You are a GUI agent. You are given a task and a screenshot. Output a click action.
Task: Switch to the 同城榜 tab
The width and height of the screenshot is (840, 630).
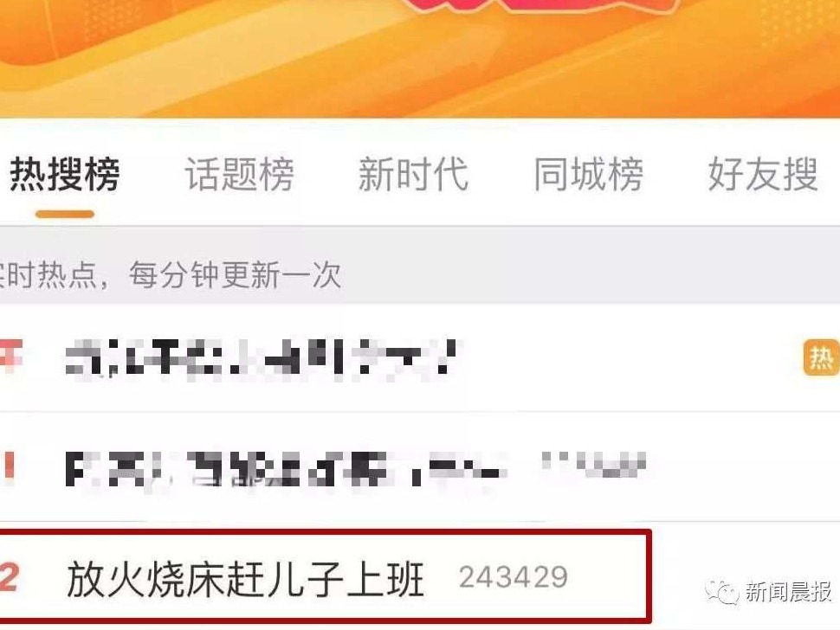pyautogui.click(x=588, y=174)
